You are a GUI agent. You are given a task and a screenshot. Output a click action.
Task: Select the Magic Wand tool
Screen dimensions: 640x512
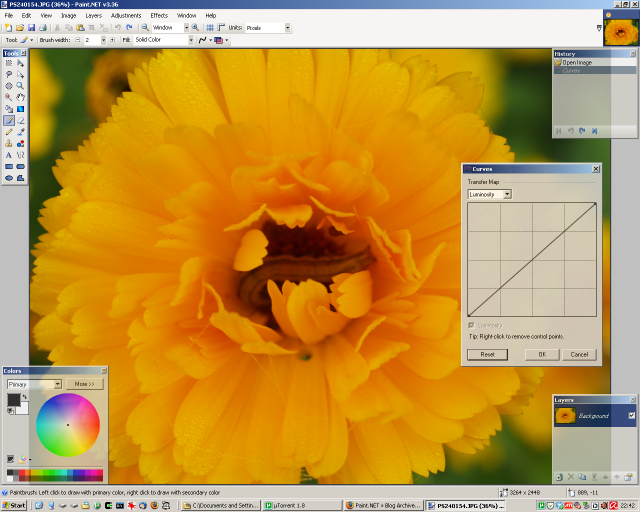[9, 97]
